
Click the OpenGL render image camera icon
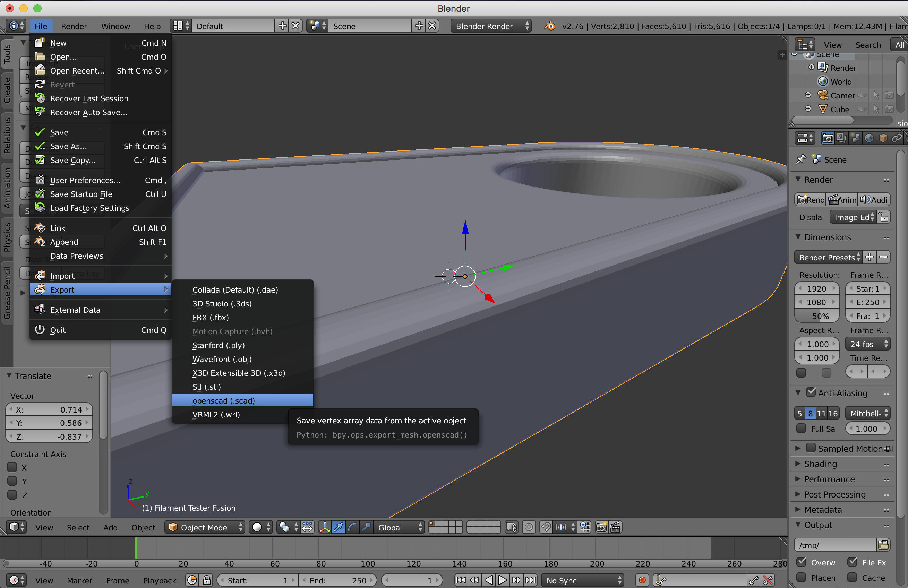pos(601,527)
